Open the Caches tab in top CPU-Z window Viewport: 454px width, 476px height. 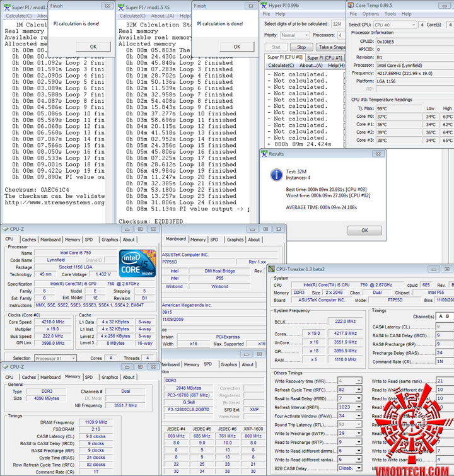[29, 240]
